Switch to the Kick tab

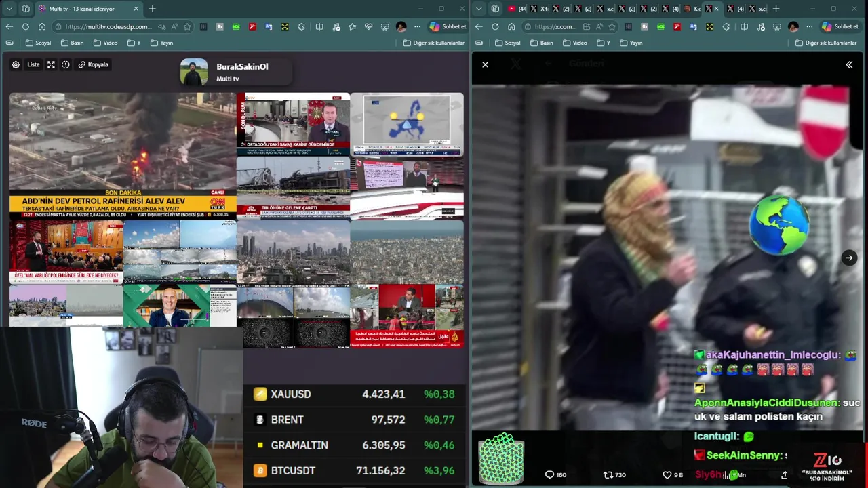pyautogui.click(x=692, y=9)
